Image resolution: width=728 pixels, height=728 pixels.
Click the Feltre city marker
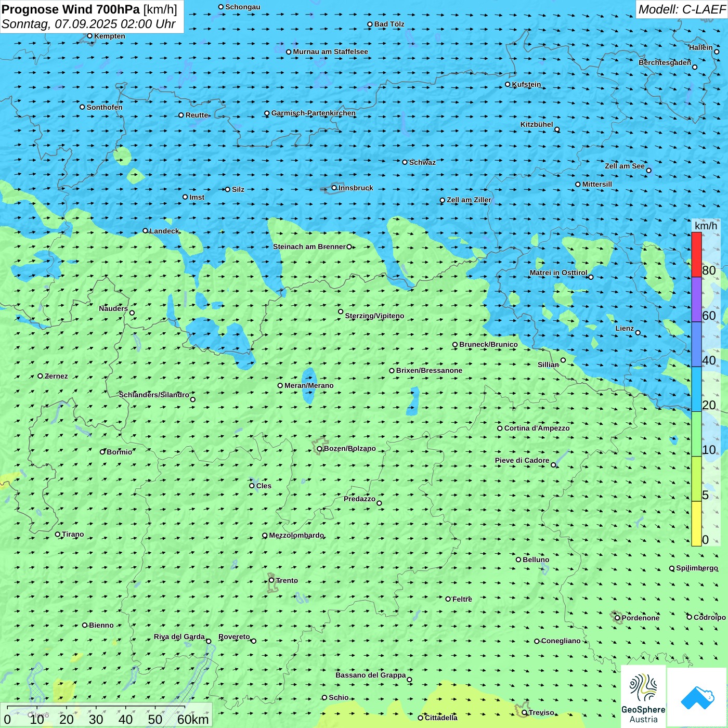pos(448,599)
